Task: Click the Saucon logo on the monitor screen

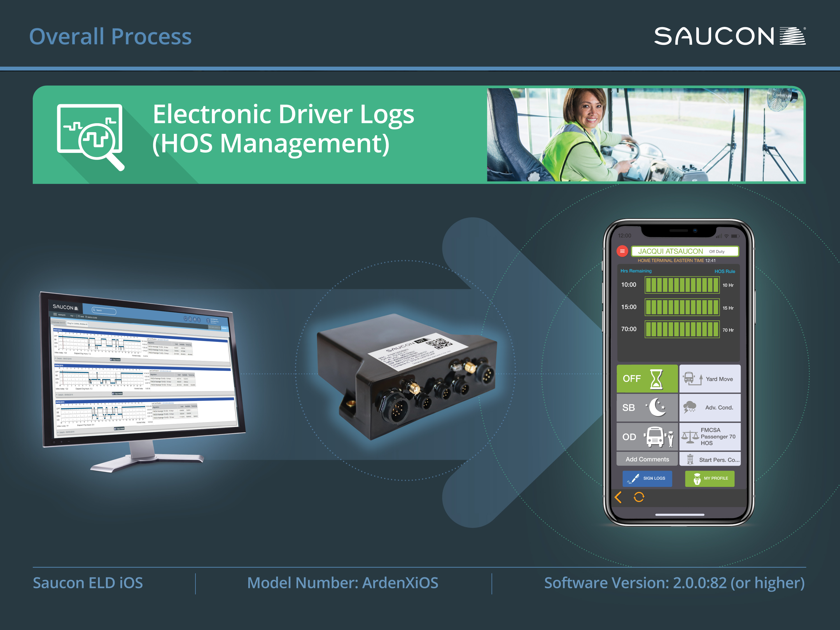Action: pyautogui.click(x=66, y=308)
